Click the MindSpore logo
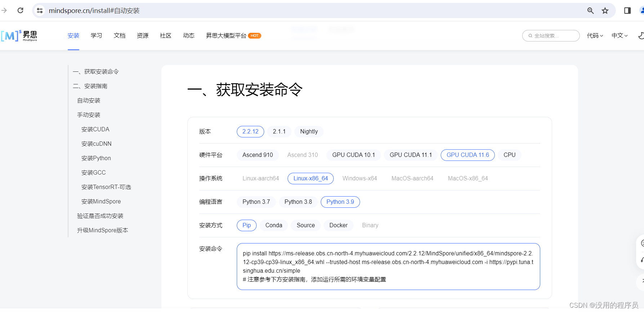Screen dimensions: 644x312 point(19,36)
